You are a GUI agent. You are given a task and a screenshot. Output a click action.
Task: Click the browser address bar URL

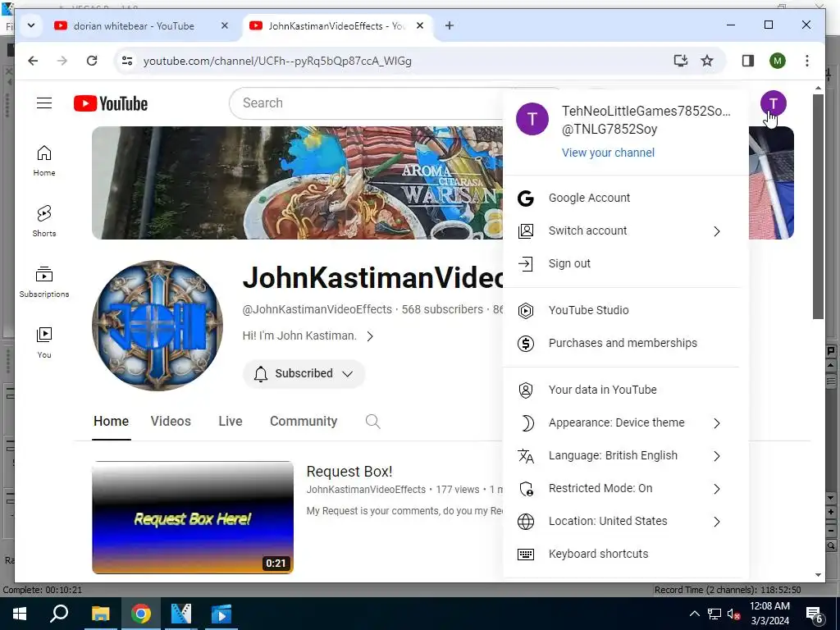click(277, 61)
